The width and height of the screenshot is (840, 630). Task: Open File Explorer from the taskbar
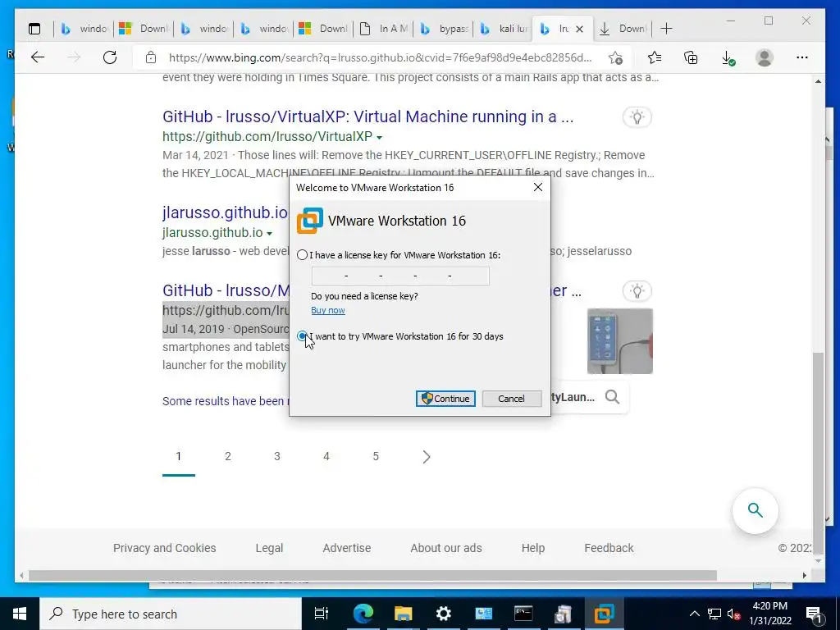pos(403,614)
